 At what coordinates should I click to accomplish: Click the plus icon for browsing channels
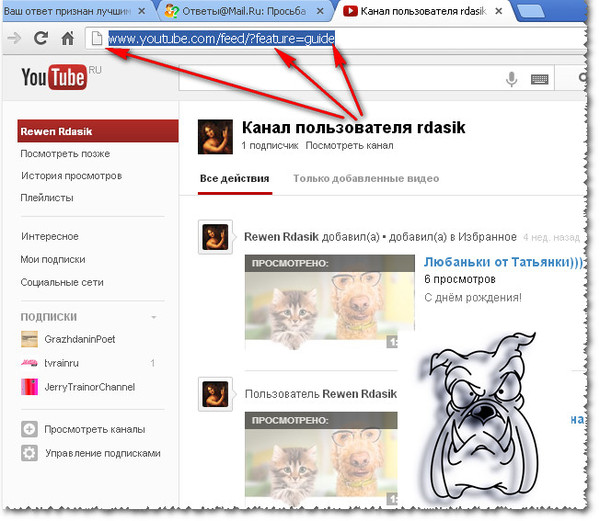29,429
